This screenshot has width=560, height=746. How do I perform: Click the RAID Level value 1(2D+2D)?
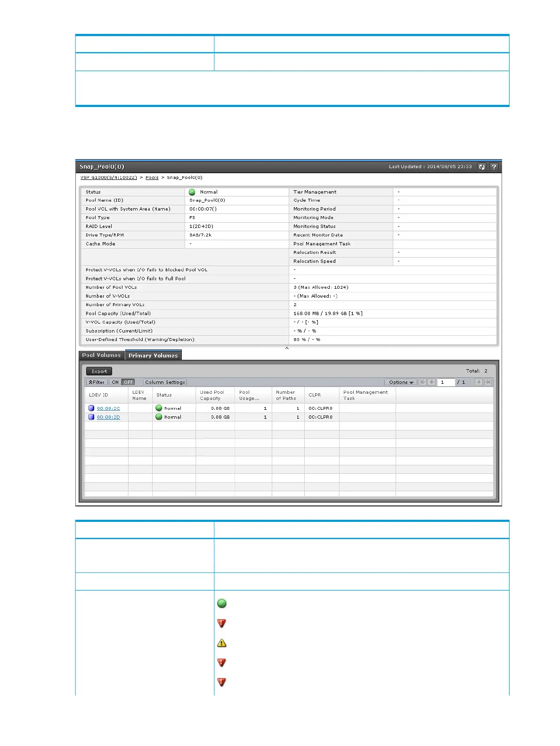202,226
